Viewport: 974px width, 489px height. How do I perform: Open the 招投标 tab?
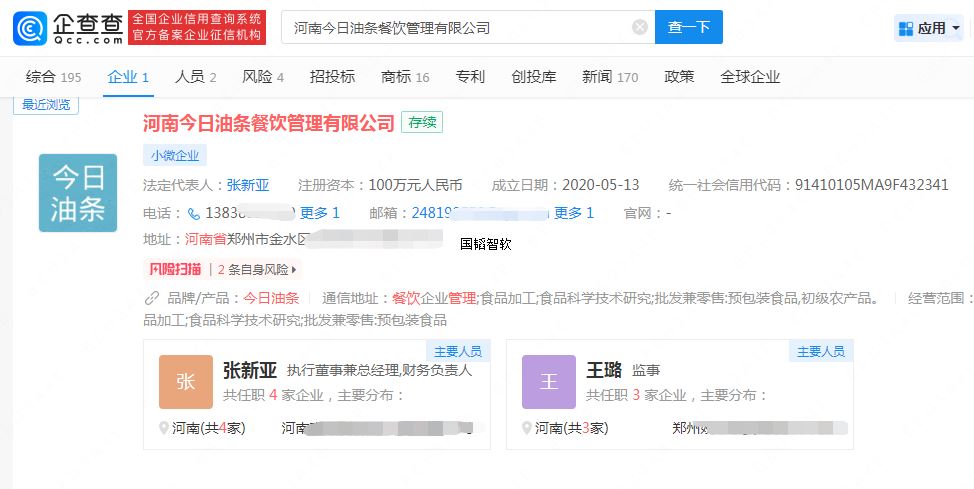tap(332, 77)
